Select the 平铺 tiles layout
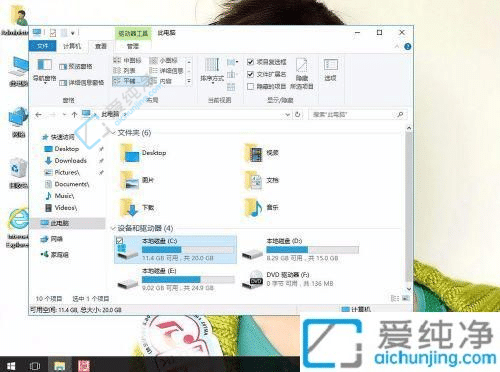 click(x=129, y=81)
